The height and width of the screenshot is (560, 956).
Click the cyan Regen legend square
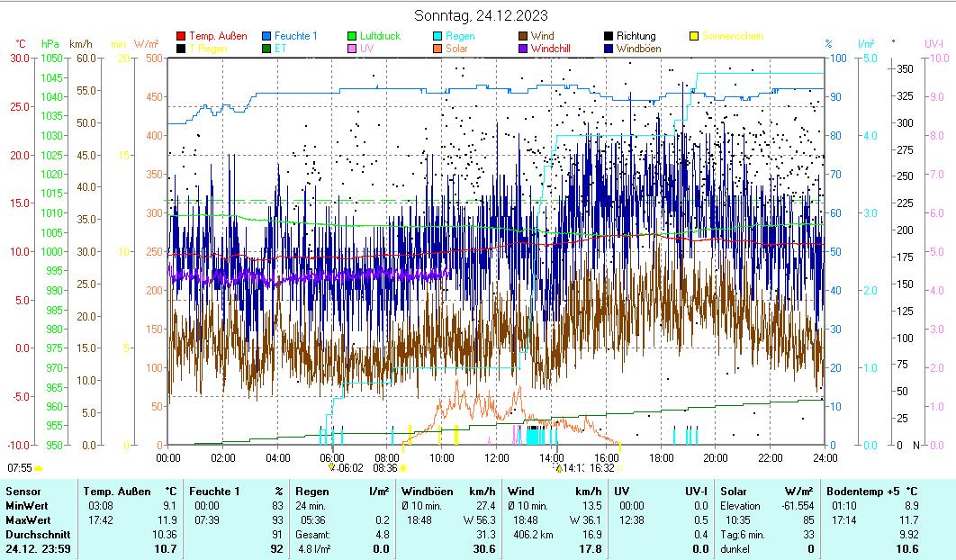tap(437, 37)
